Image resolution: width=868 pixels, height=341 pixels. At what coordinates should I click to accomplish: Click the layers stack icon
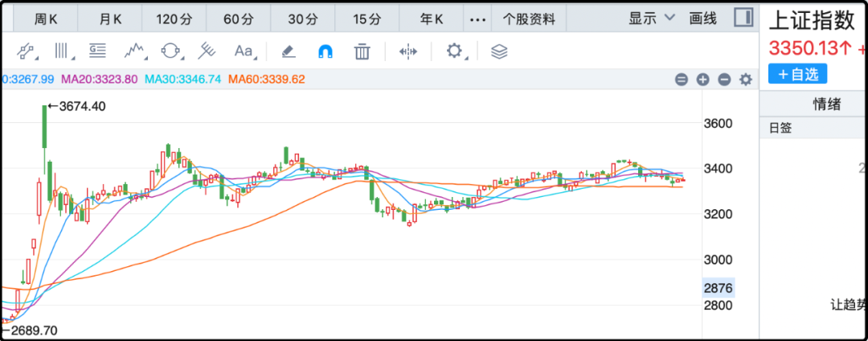click(499, 51)
